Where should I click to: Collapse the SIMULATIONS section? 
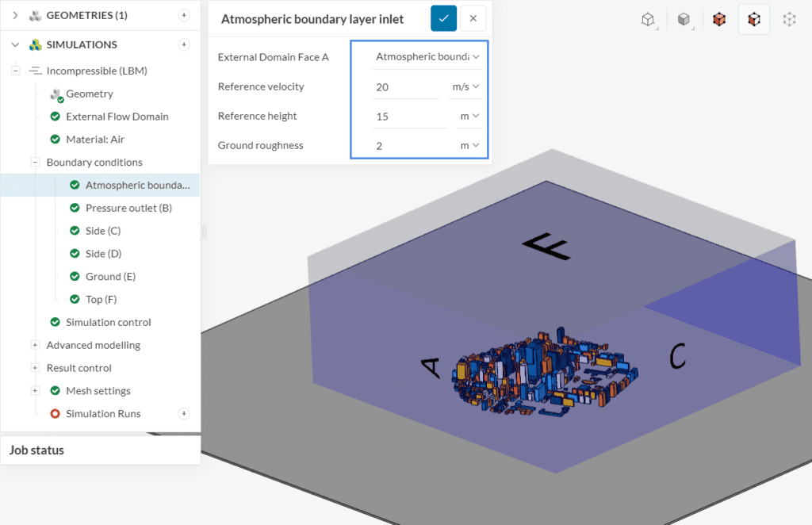[15, 44]
